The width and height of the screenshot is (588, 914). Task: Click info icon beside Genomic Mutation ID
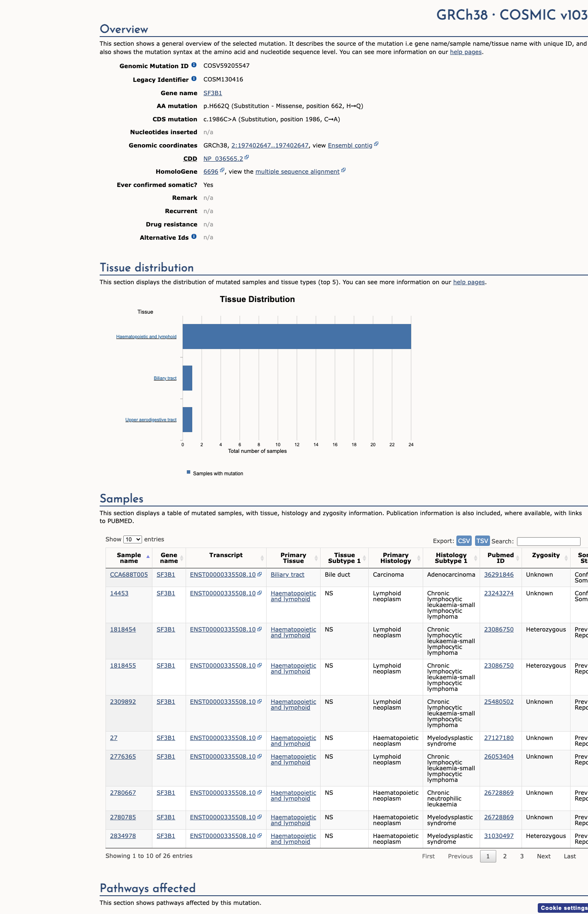(194, 65)
